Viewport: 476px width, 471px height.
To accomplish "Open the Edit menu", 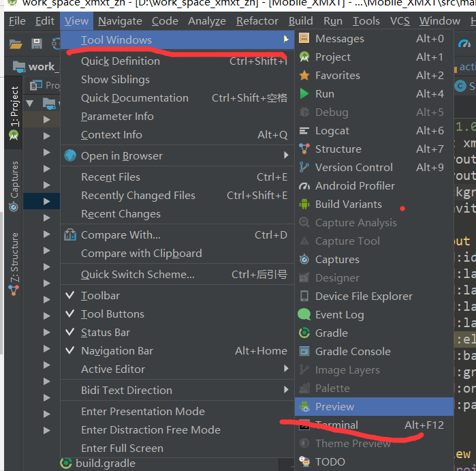I will point(45,21).
